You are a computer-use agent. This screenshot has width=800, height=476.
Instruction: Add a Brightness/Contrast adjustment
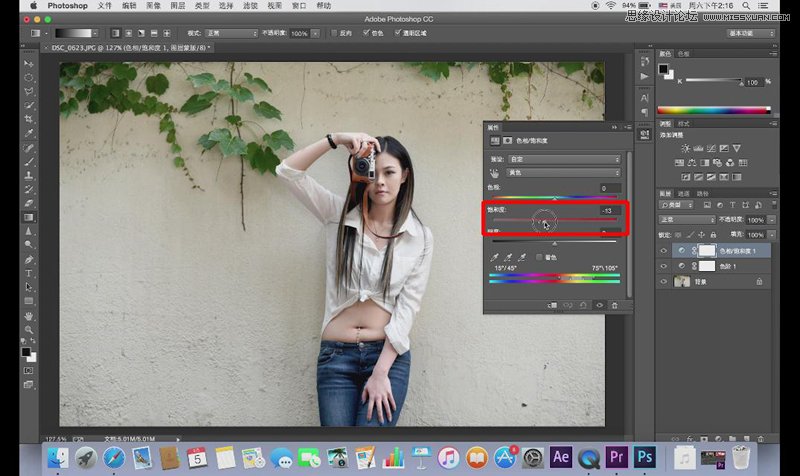coord(686,148)
